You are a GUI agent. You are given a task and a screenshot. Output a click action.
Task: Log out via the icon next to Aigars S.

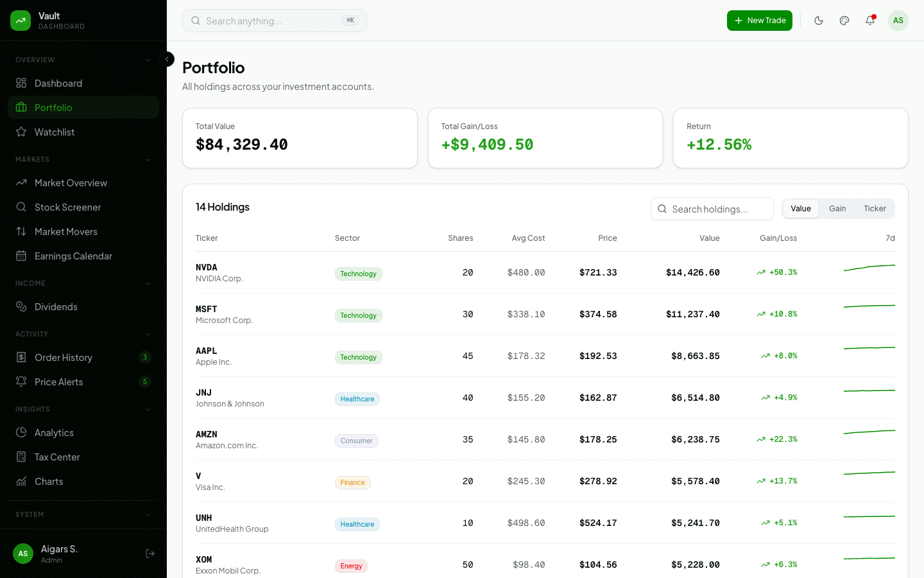(x=150, y=553)
